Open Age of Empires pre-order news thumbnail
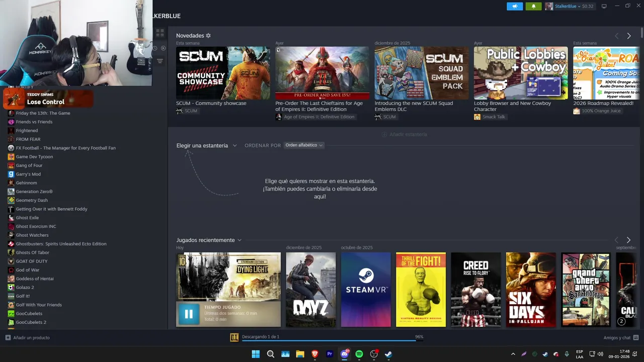 322,73
